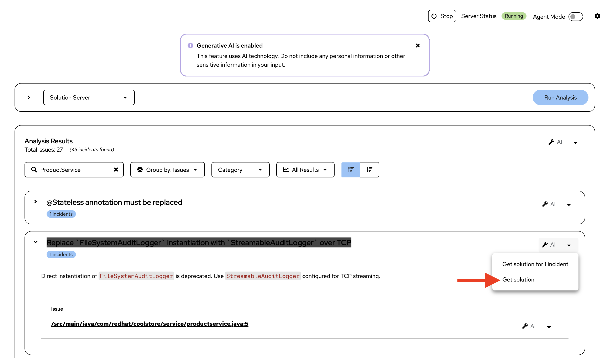Clear the ProductService search text

[116, 170]
